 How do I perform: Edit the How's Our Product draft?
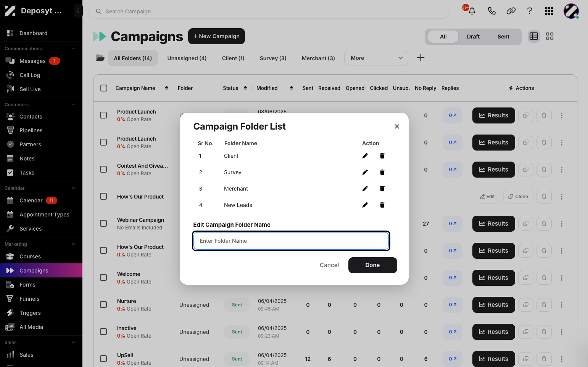[487, 197]
